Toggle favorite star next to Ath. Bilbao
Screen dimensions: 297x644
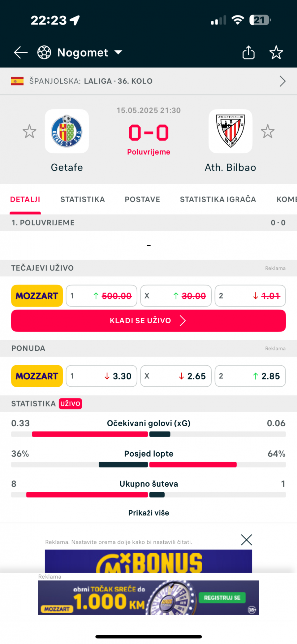click(268, 131)
